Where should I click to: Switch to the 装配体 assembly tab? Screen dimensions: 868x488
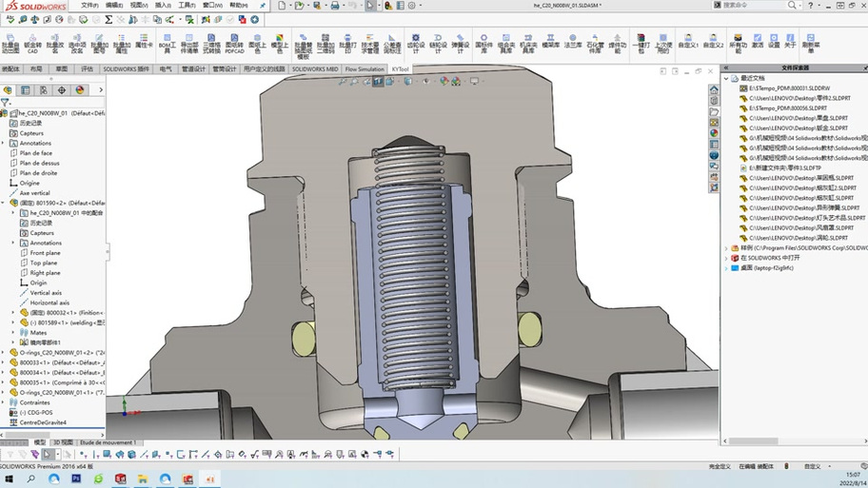coord(10,69)
